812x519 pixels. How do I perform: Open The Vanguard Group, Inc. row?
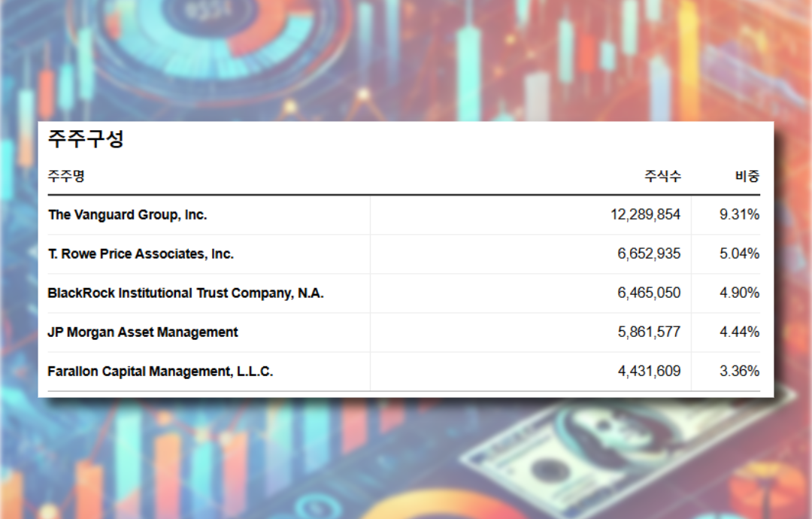point(404,215)
